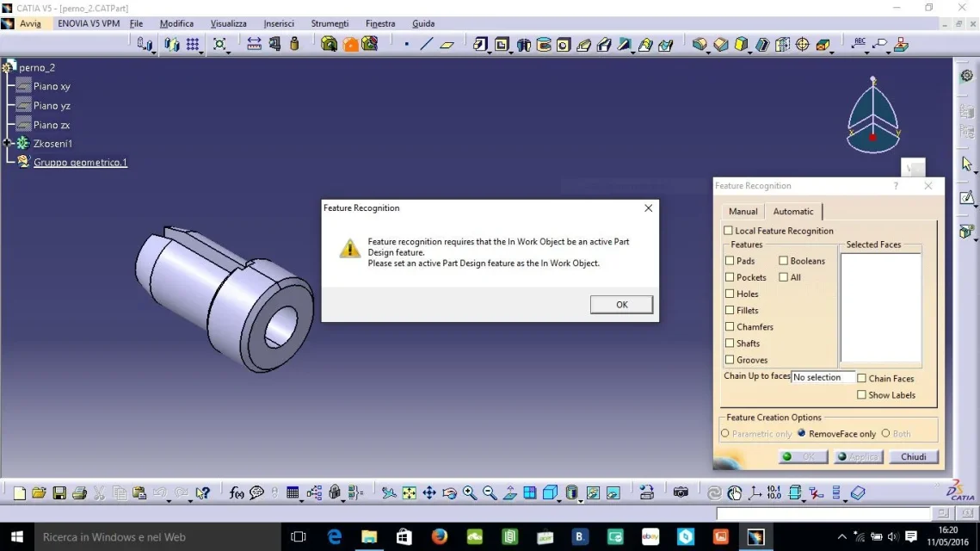Check the All features checkbox
The image size is (980, 551).
783,277
